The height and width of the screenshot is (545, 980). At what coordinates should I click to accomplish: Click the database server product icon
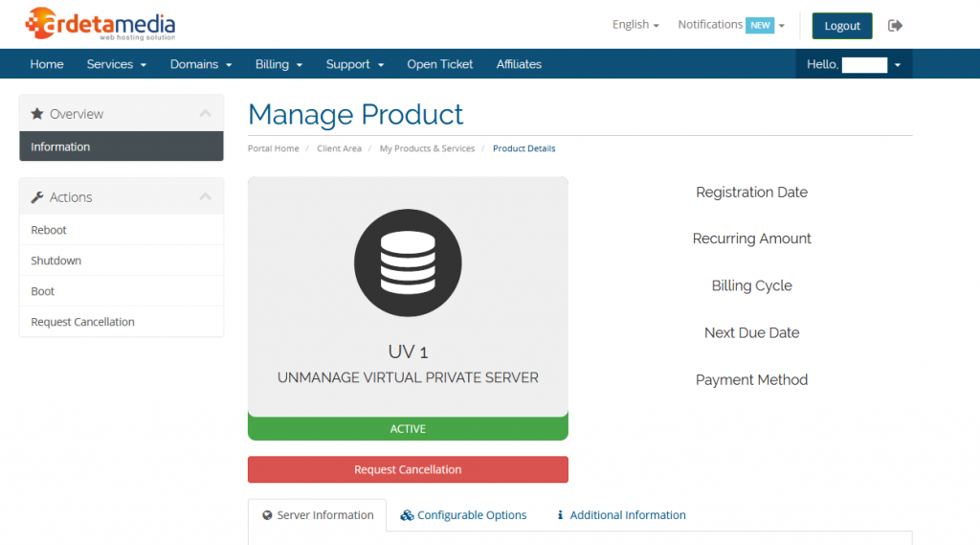tap(408, 262)
